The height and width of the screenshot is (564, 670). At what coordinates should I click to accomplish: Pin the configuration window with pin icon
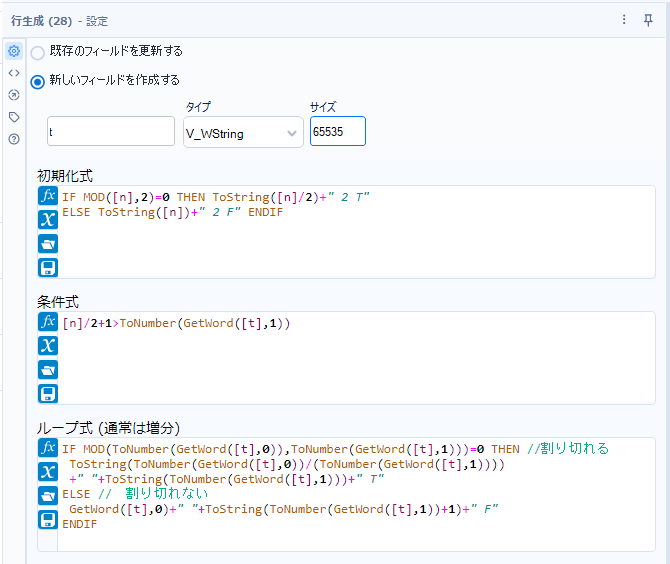[649, 20]
